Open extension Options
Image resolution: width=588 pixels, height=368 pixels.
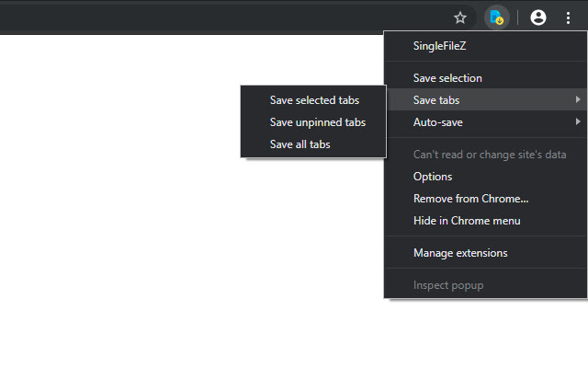click(x=433, y=177)
